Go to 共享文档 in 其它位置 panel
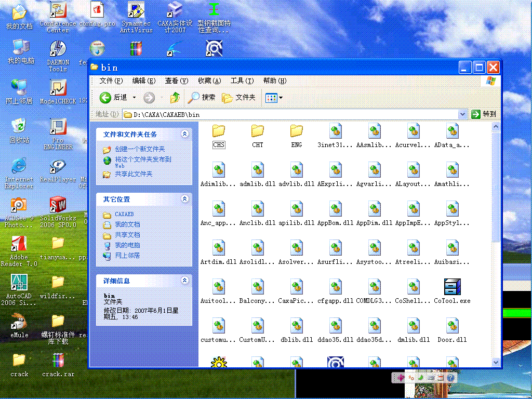 [127, 235]
